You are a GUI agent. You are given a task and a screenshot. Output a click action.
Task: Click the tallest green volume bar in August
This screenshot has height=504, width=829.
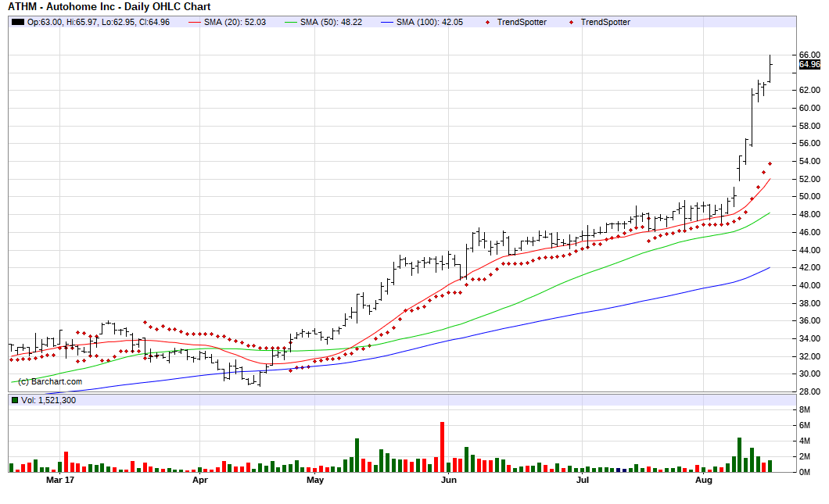click(740, 455)
